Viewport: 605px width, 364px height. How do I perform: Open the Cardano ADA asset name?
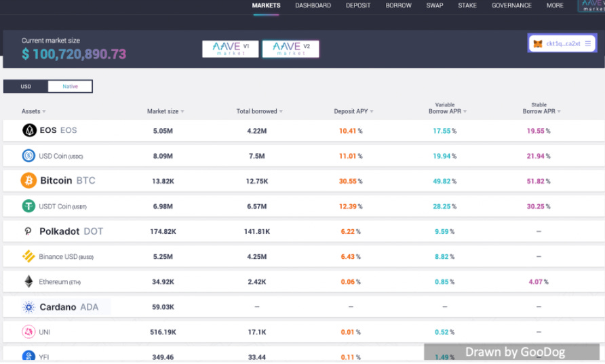(69, 307)
